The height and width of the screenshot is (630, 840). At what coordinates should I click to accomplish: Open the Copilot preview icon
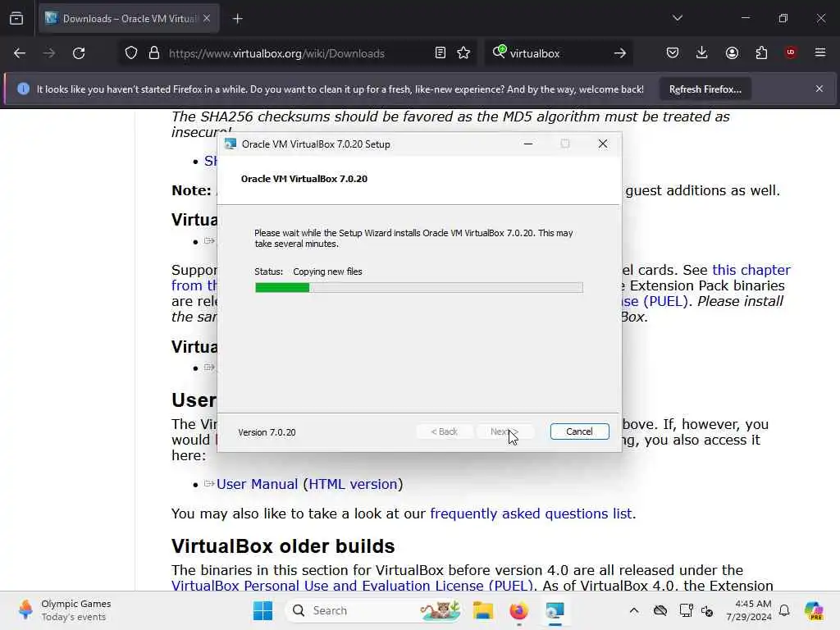pyautogui.click(x=814, y=610)
